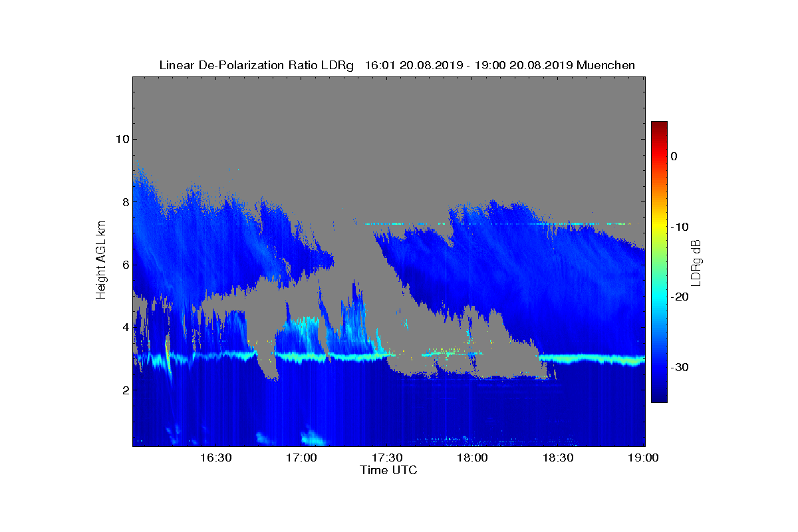Image resolution: width=798 pixels, height=532 pixels.
Task: Click the '-30' colorbar tick label
Action: click(680, 367)
